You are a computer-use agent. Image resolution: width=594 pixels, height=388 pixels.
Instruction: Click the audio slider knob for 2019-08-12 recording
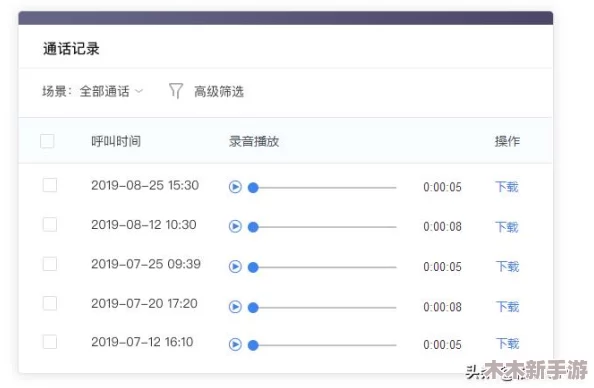[x=253, y=227]
